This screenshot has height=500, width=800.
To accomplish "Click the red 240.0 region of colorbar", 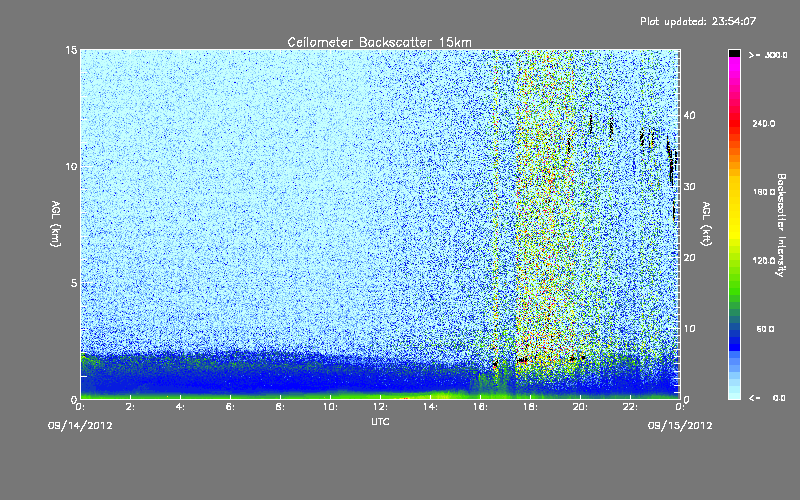I will pyautogui.click(x=734, y=123).
